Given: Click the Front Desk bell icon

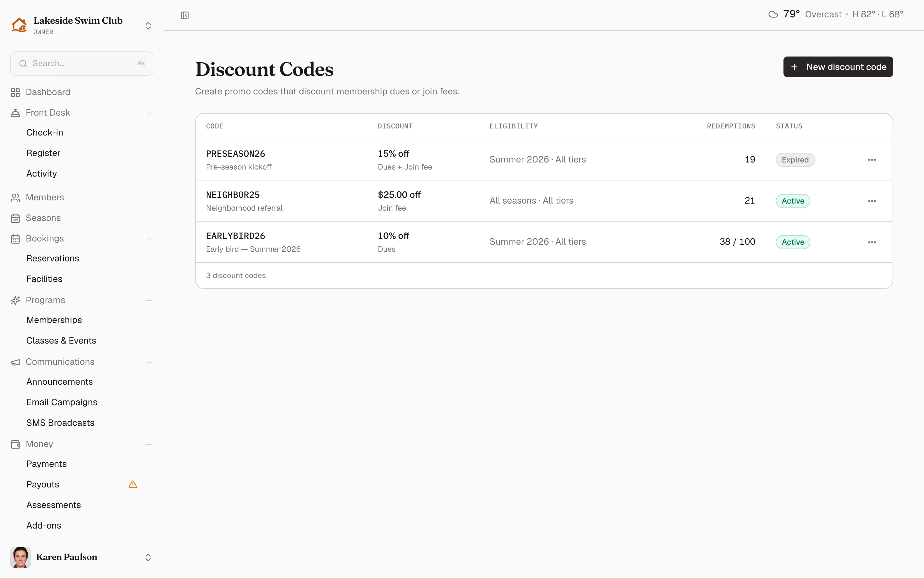Looking at the screenshot, I should tap(15, 113).
